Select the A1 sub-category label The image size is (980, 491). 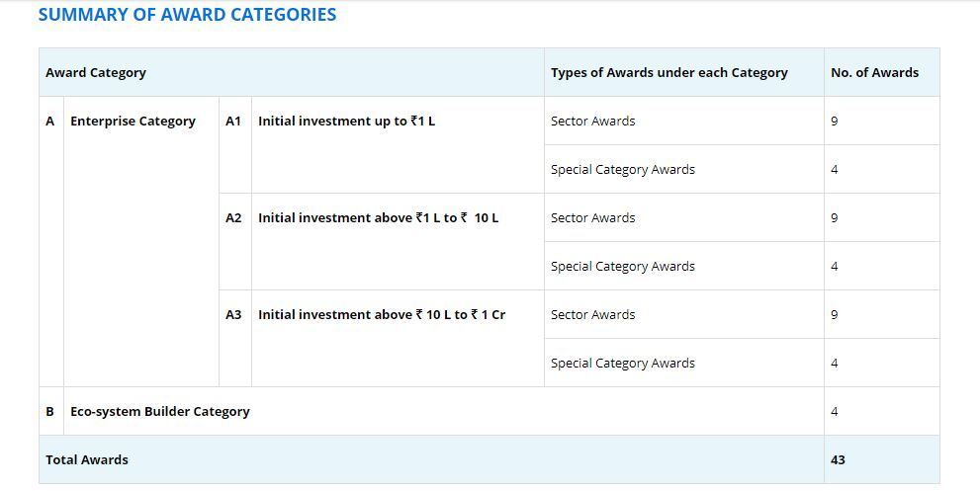pos(233,122)
